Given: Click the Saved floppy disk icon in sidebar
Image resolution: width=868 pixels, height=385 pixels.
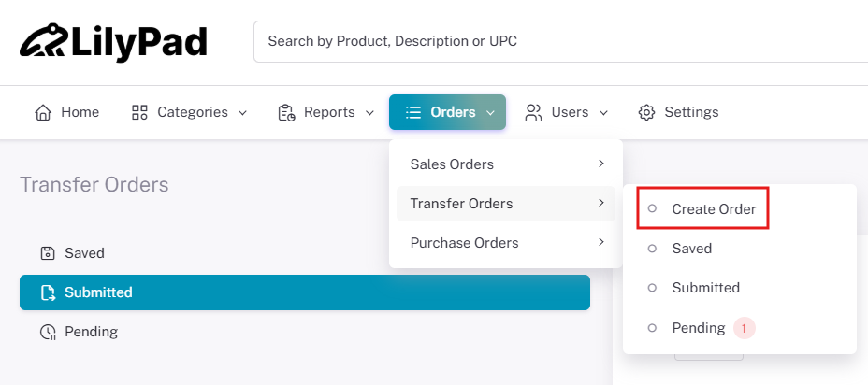Looking at the screenshot, I should click(x=48, y=253).
